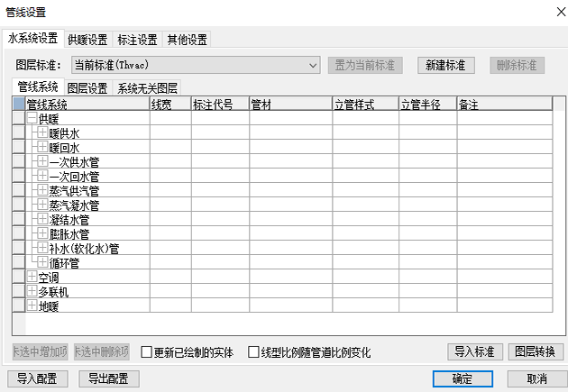Expand the 空调 tree node
Screen dimensions: 568x392
32,278
